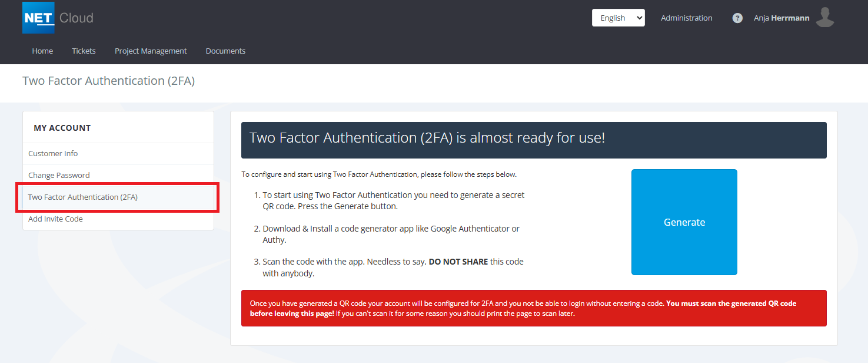868x363 pixels.
Task: Open the Administration link
Action: (686, 18)
